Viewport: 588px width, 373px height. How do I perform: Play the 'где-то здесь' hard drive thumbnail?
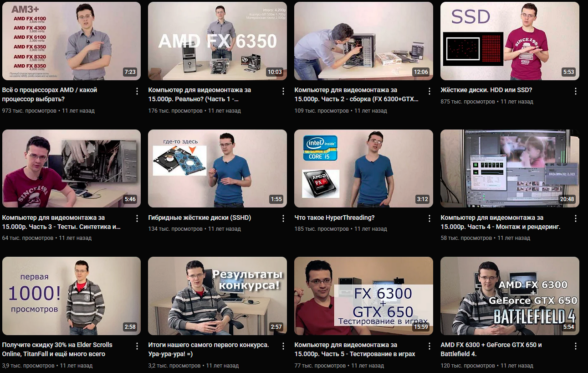[218, 168]
